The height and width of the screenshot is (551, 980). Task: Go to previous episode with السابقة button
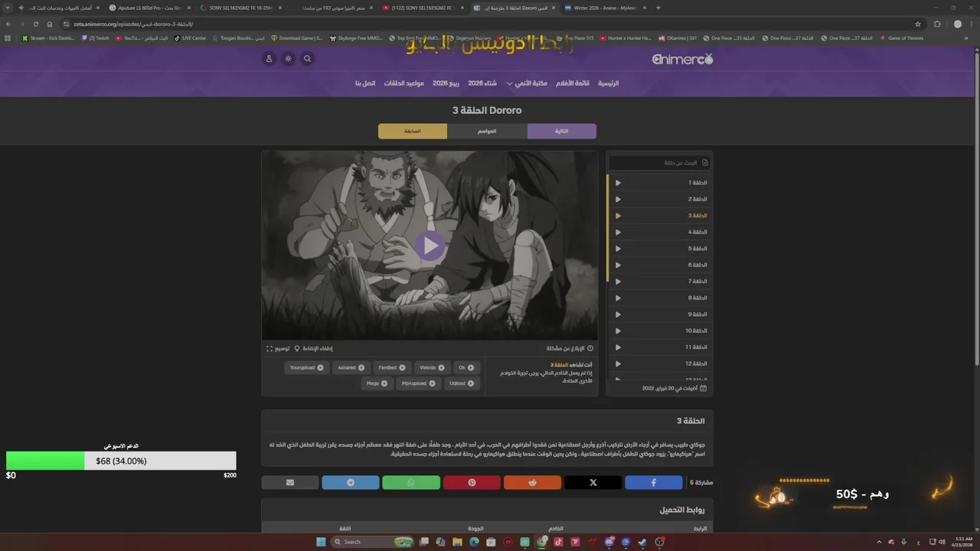tap(413, 131)
